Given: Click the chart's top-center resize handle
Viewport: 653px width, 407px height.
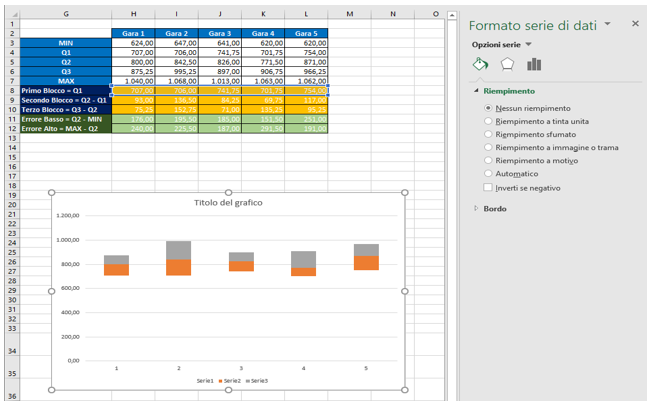Looking at the screenshot, I should click(x=228, y=192).
